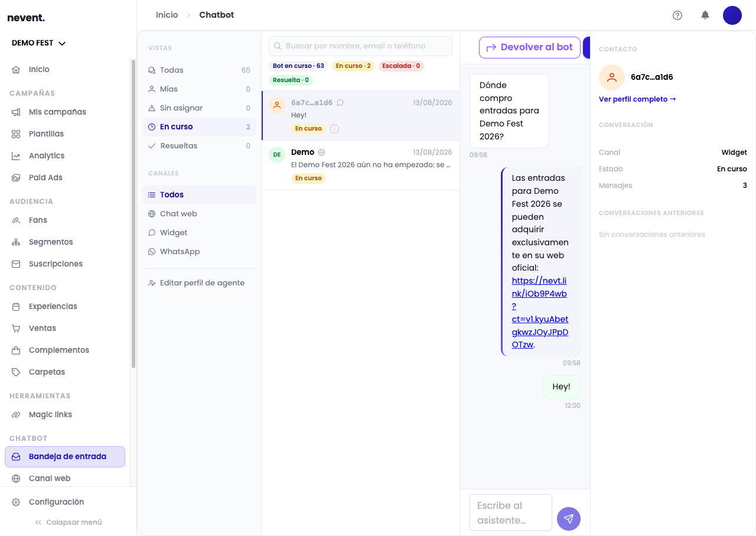Click the Segmentos icon
The width and height of the screenshot is (756, 536).
pos(16,242)
